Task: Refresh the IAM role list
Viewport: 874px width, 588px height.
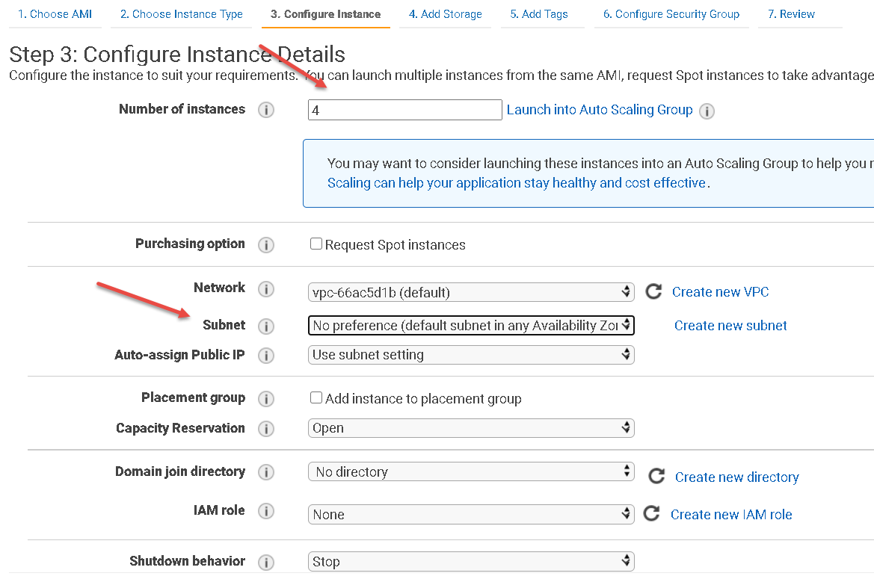Action: tap(651, 513)
